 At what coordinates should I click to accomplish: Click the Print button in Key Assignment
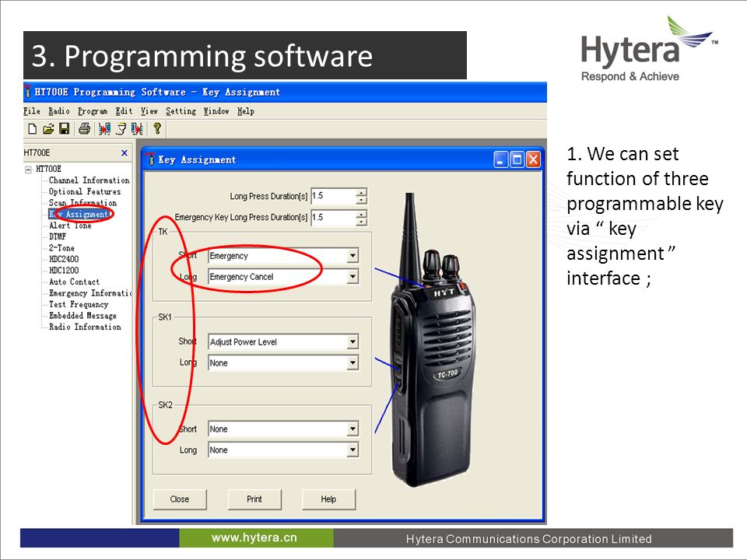[x=254, y=499]
